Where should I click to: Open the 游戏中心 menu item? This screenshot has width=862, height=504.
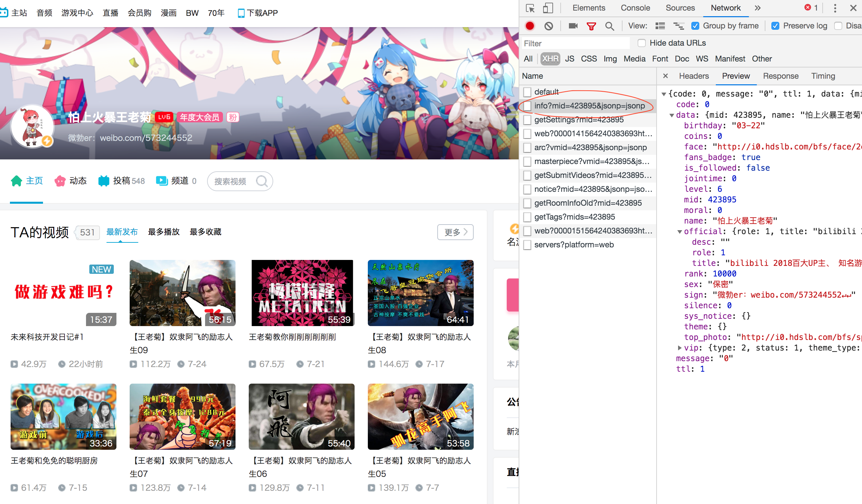point(77,13)
